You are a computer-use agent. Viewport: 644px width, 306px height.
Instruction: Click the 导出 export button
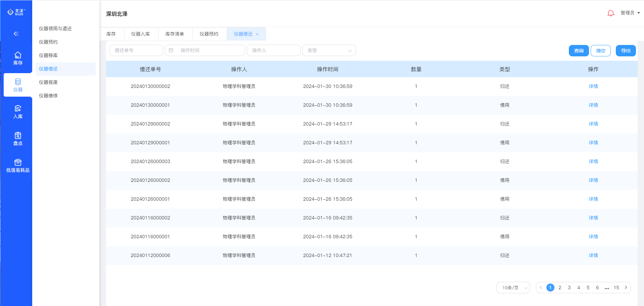click(x=626, y=51)
